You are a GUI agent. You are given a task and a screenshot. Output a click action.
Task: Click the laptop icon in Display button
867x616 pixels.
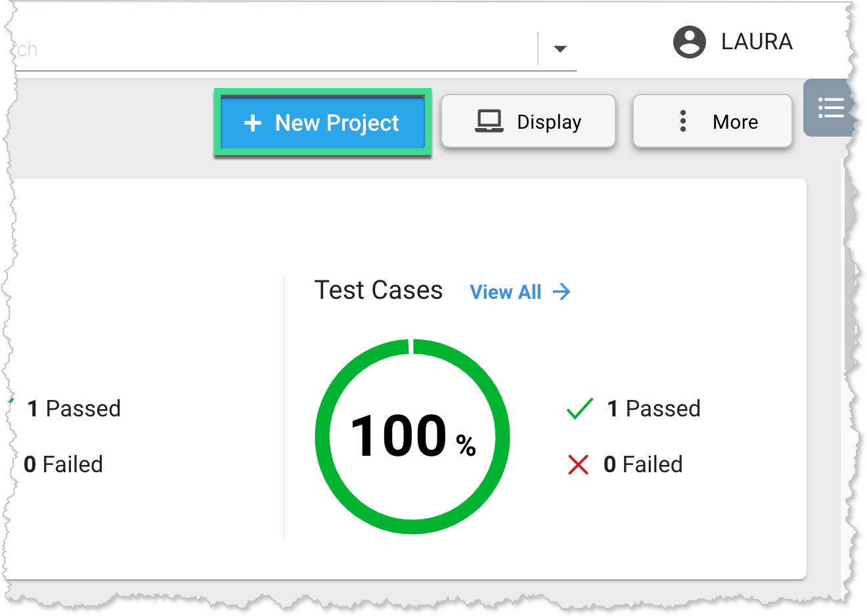(489, 121)
